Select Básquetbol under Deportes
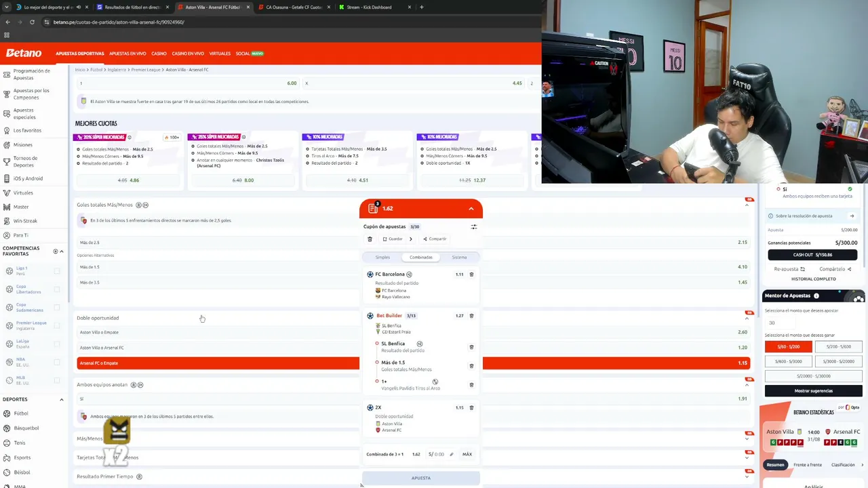This screenshot has width=868, height=488. (26, 428)
